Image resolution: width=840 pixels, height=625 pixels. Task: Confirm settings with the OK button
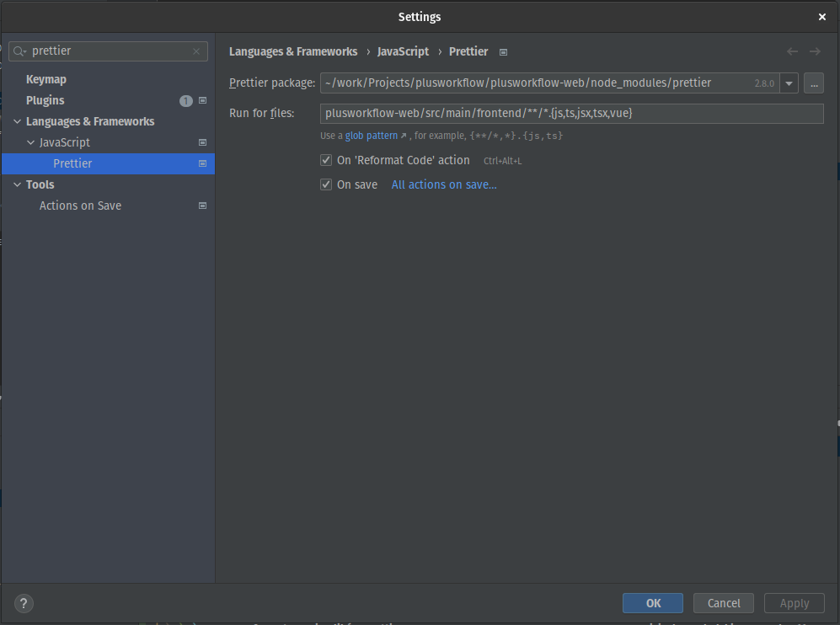click(652, 604)
